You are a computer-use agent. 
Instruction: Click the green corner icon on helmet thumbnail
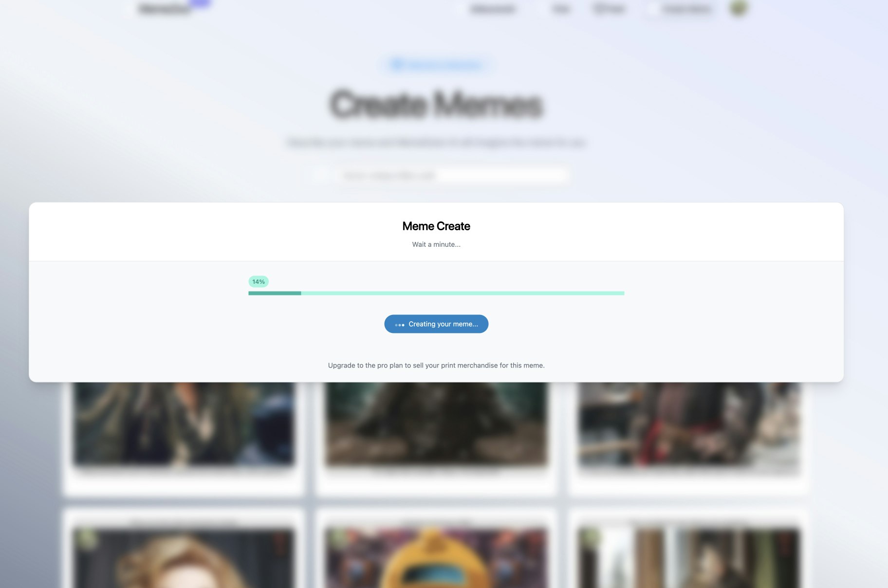pyautogui.click(x=338, y=537)
